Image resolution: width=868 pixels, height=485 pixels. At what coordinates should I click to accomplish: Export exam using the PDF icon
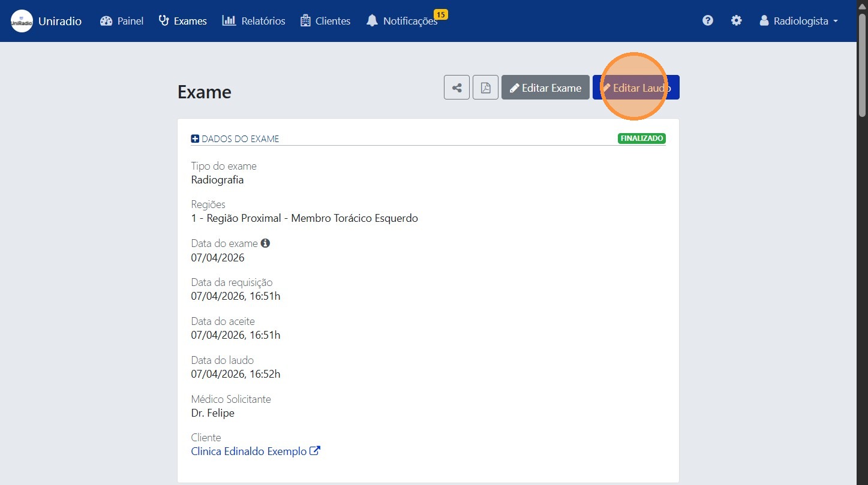(x=485, y=88)
